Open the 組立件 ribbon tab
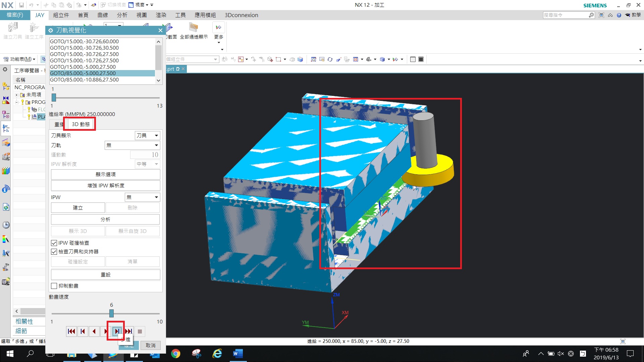Screen dimensions: 644x362 coord(61,15)
